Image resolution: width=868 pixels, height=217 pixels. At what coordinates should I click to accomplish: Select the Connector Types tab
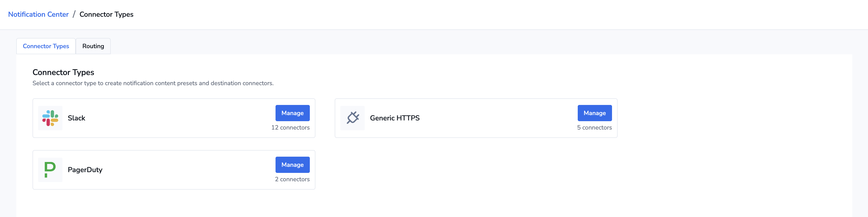pos(46,46)
